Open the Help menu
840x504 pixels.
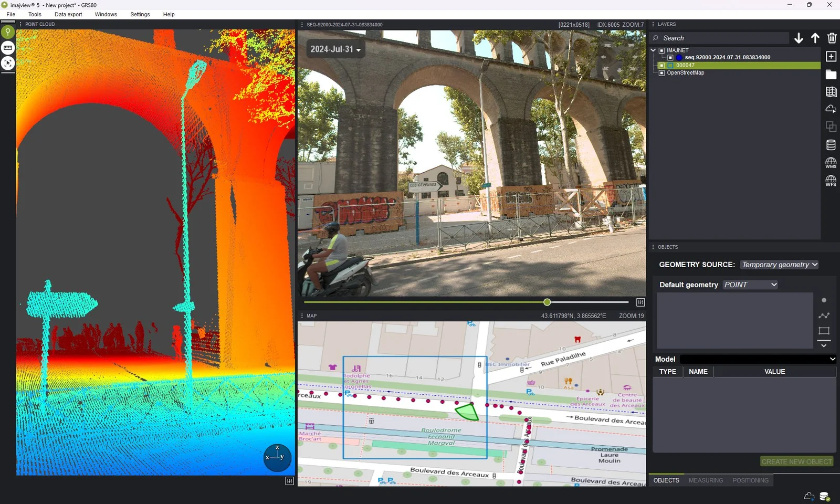[169, 14]
